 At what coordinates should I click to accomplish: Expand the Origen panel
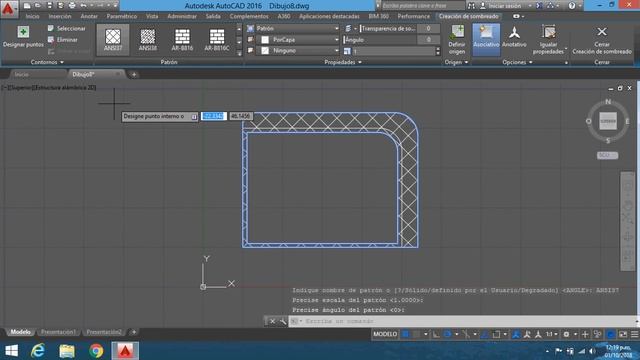(x=456, y=62)
